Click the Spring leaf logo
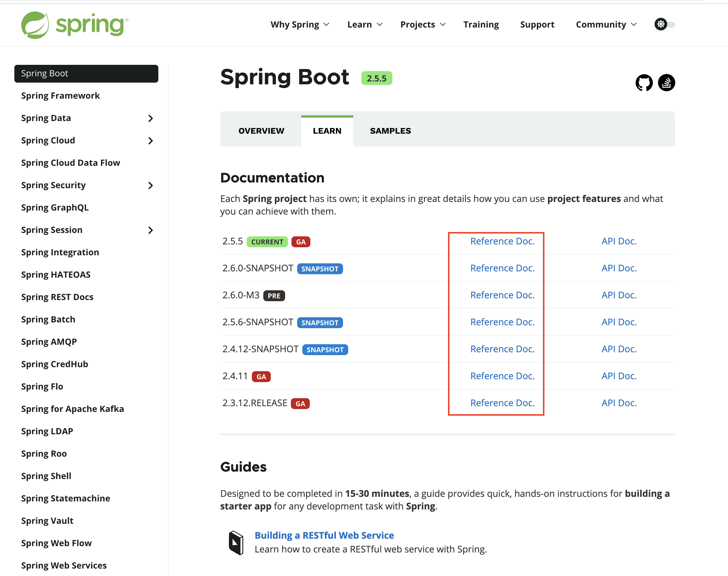The height and width of the screenshot is (576, 728). 35,25
